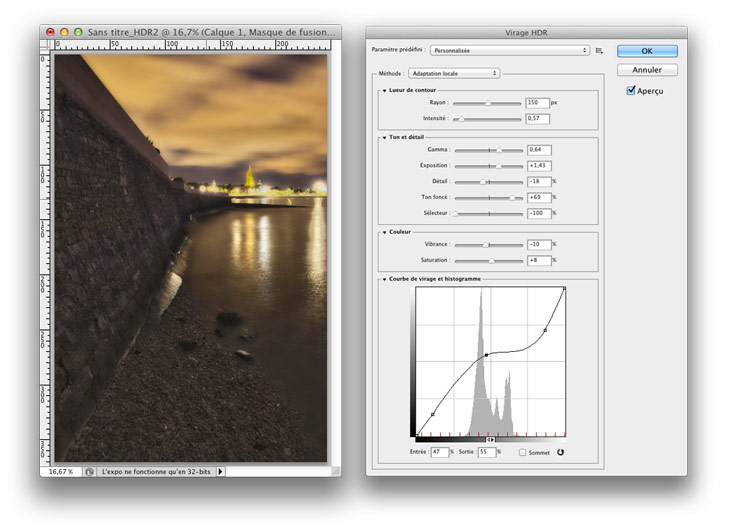Screen dimensions: 740x532
Task: Open the Paramètre prédéfini dropdown
Action: (510, 51)
